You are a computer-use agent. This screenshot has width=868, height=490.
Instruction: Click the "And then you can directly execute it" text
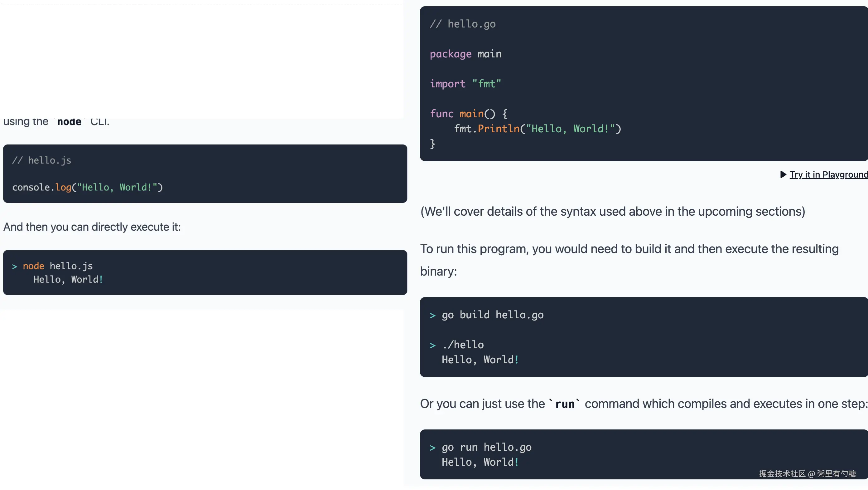coord(92,227)
